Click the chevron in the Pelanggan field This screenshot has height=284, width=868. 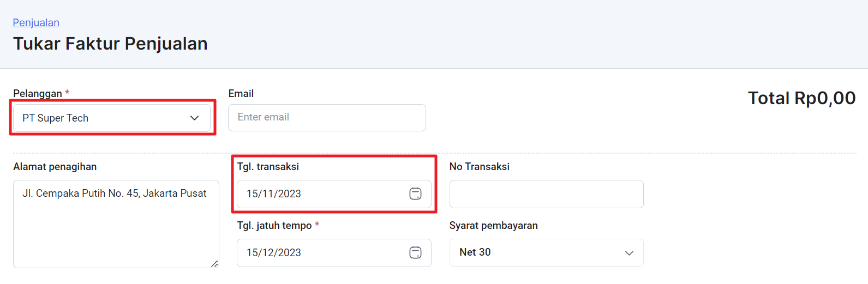(194, 118)
